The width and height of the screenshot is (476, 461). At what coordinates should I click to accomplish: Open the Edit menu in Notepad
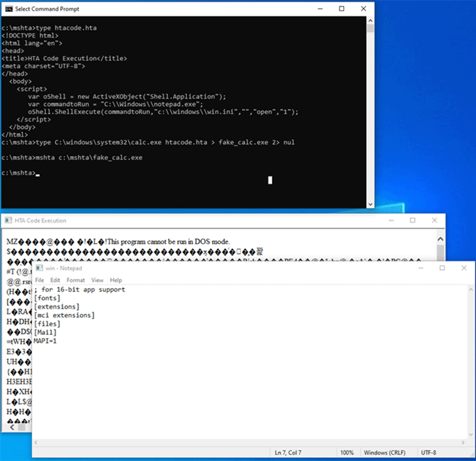tap(55, 280)
